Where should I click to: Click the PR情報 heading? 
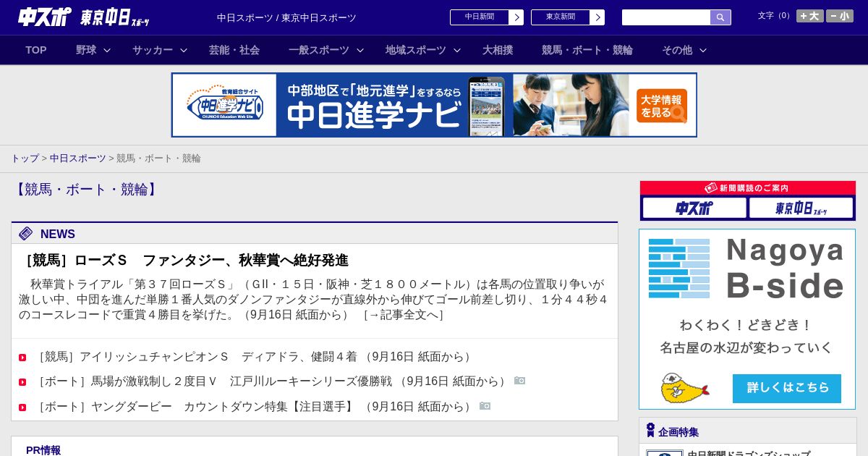(43, 450)
